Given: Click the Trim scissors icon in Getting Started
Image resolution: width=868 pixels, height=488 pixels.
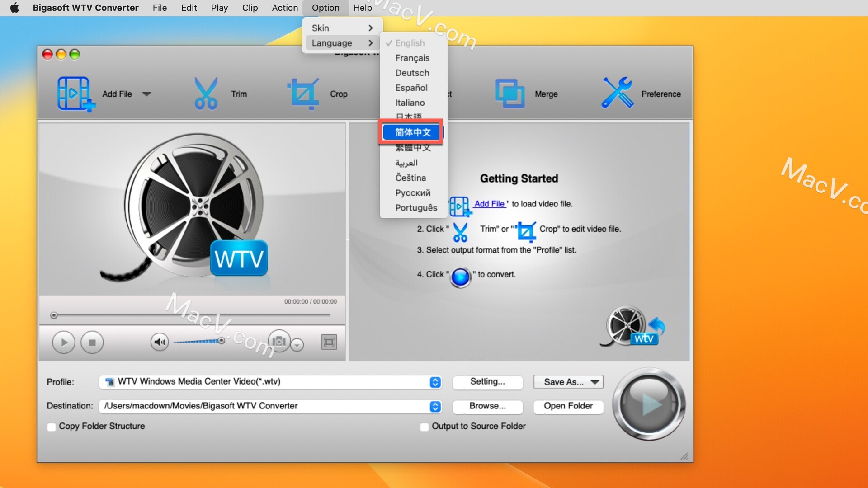Looking at the screenshot, I should click(460, 232).
